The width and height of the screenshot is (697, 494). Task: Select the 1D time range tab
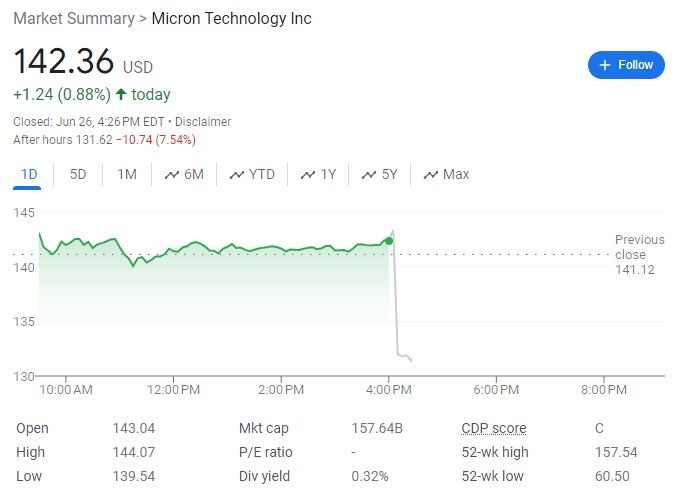[29, 175]
